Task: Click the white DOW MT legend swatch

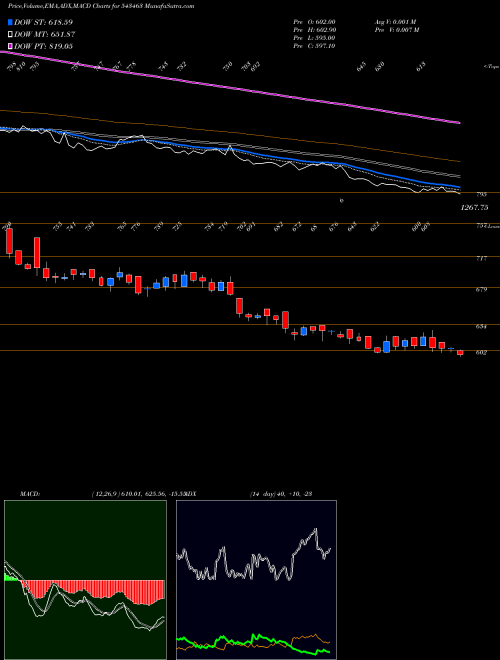Action: coord(10,34)
